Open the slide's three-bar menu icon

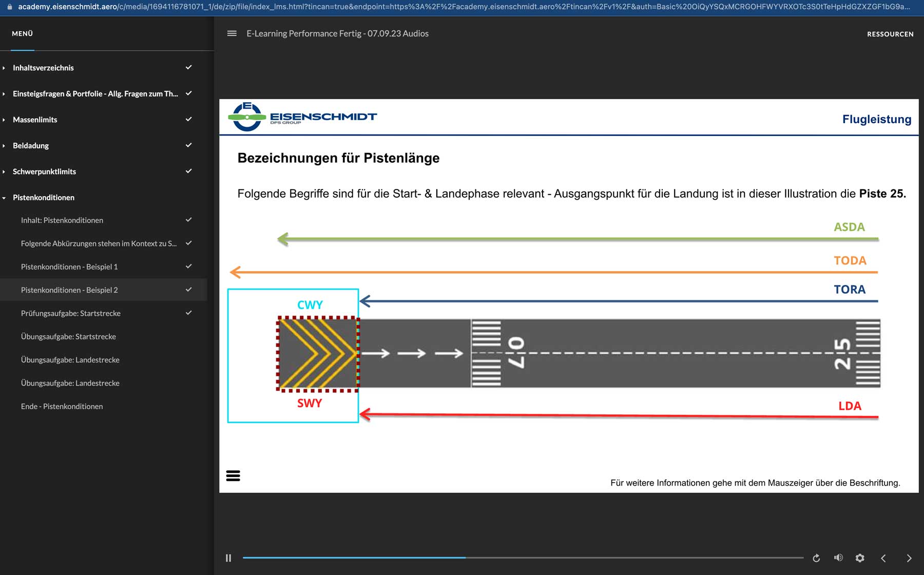pos(233,476)
